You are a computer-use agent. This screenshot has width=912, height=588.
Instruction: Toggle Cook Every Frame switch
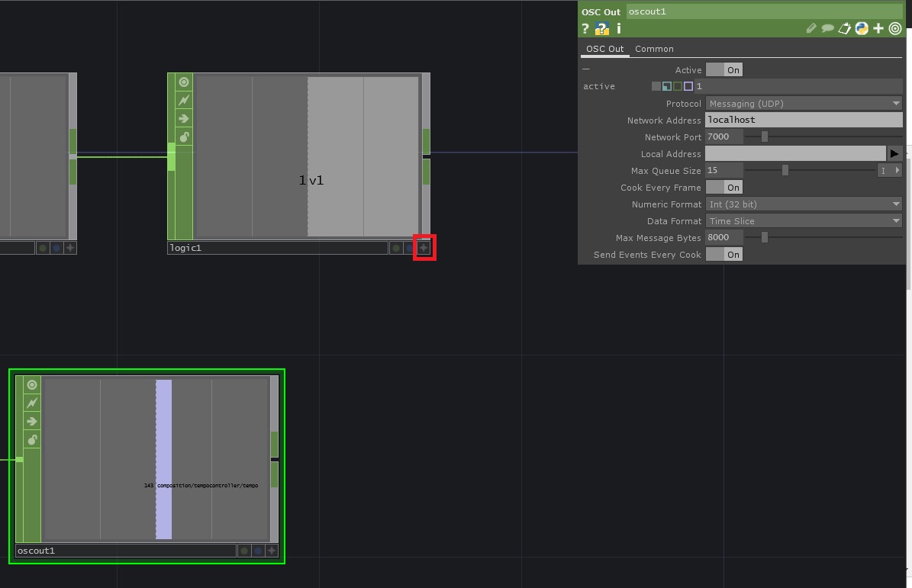tap(724, 188)
